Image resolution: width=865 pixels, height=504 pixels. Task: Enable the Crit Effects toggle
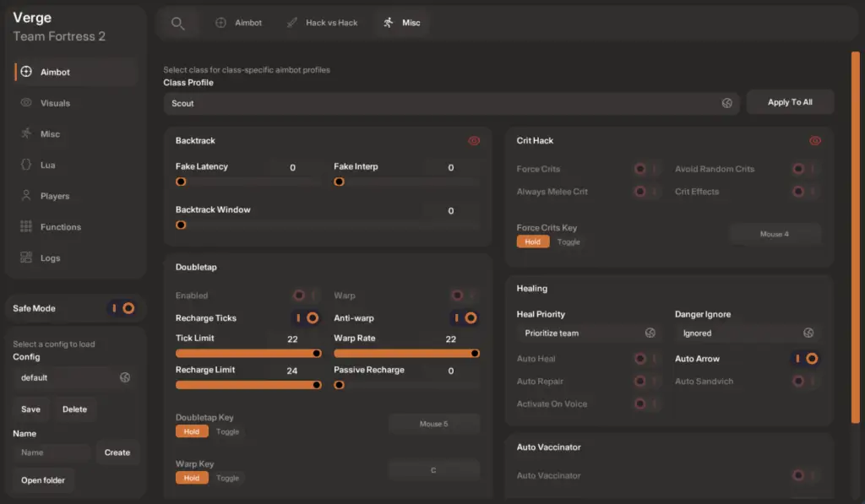coord(805,192)
